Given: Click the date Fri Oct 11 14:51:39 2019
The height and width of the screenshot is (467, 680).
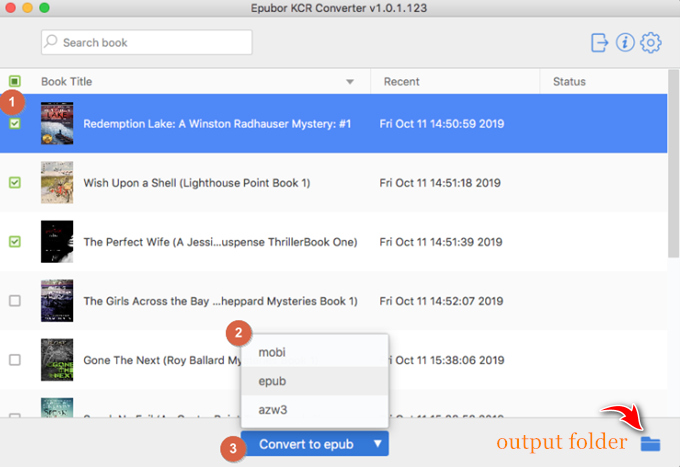Looking at the screenshot, I should pyautogui.click(x=441, y=242).
